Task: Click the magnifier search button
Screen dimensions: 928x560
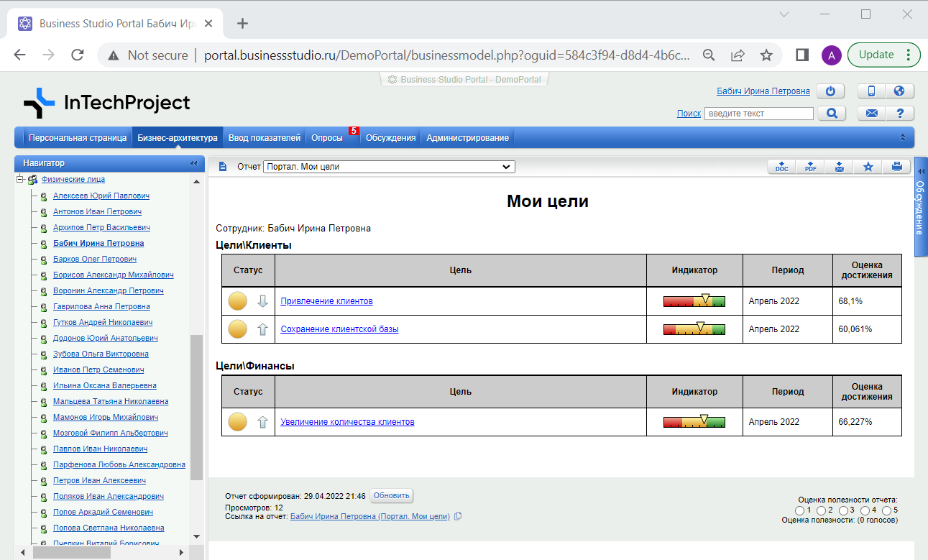Action: [832, 114]
